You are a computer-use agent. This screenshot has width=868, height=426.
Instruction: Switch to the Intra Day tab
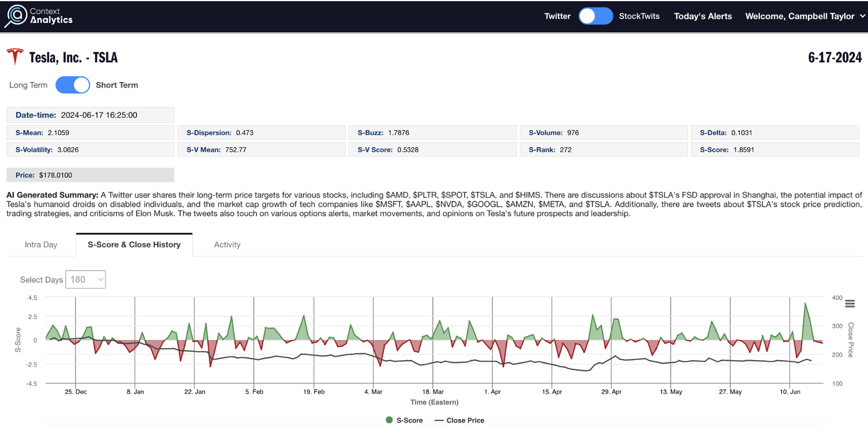[41, 245]
